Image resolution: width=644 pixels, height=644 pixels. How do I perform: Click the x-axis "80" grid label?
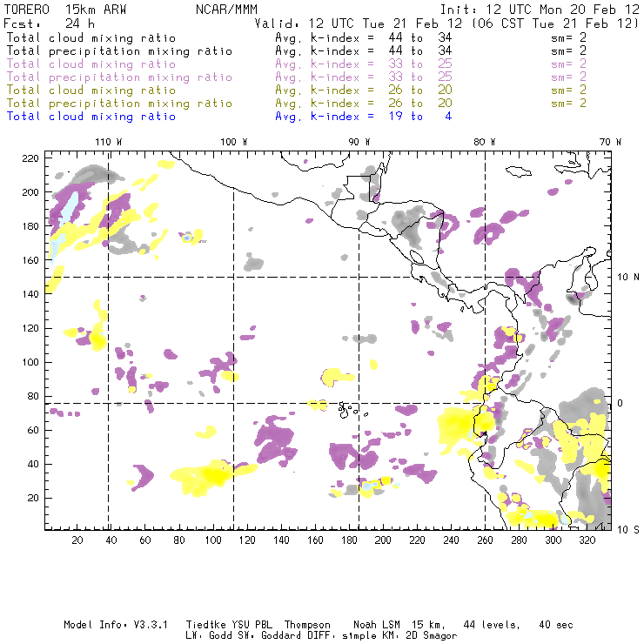(x=179, y=540)
